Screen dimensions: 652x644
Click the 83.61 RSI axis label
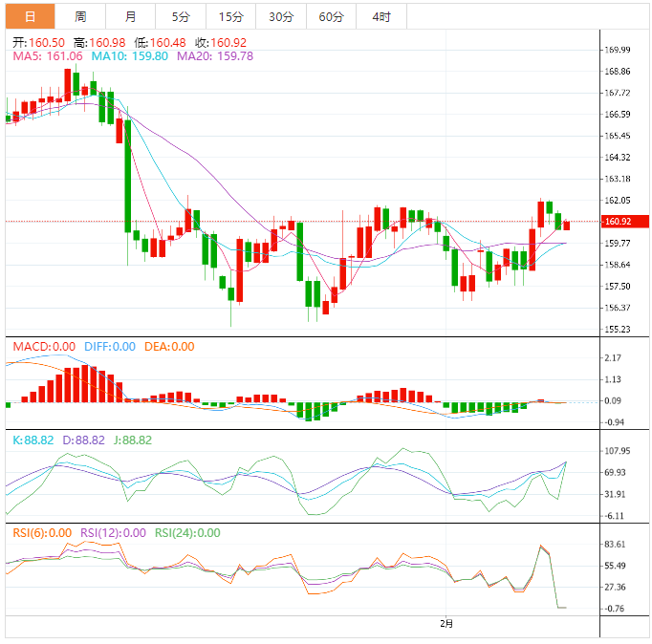615,545
